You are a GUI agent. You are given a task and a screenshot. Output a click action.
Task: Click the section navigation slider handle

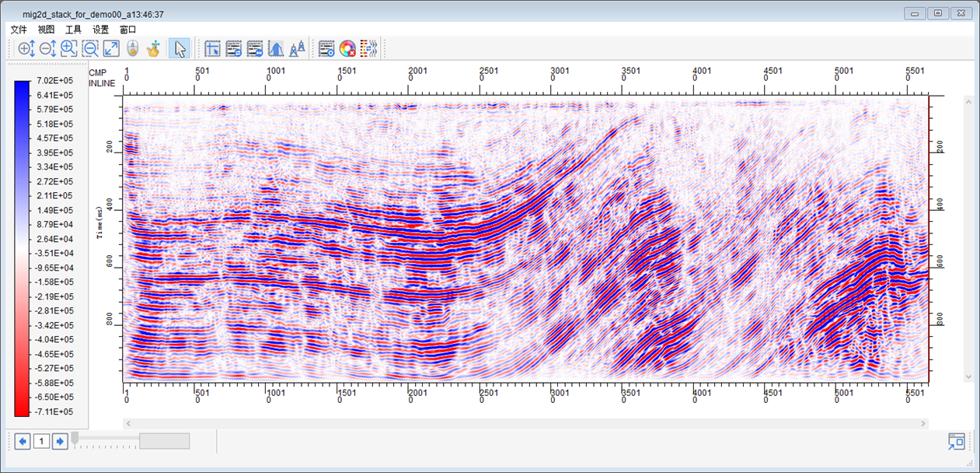pyautogui.click(x=75, y=439)
